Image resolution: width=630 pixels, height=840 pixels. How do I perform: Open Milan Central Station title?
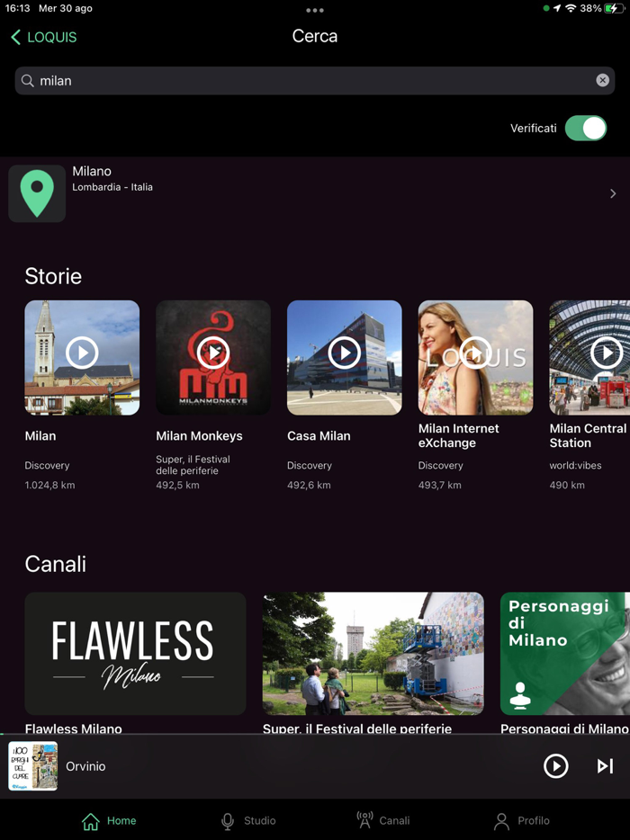coord(588,435)
